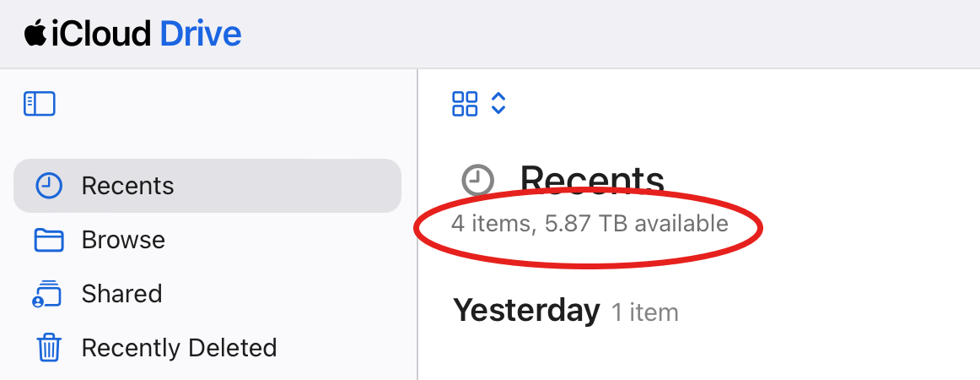Click the '1 item' count label
The image size is (980, 380).
(644, 312)
